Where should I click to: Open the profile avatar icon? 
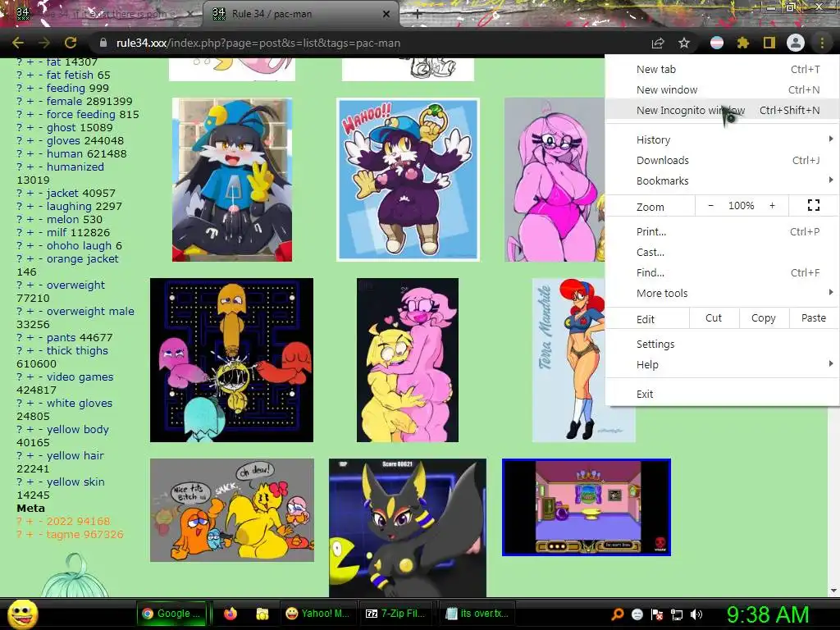coord(796,43)
